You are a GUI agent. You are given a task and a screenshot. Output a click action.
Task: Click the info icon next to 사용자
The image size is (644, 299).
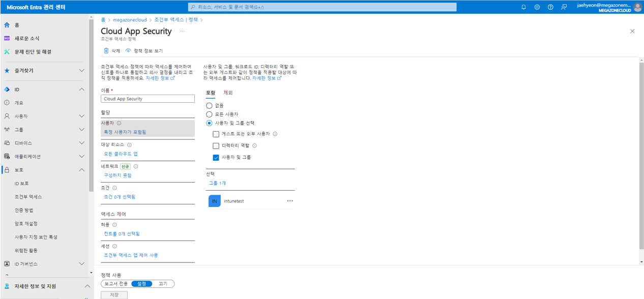point(119,123)
